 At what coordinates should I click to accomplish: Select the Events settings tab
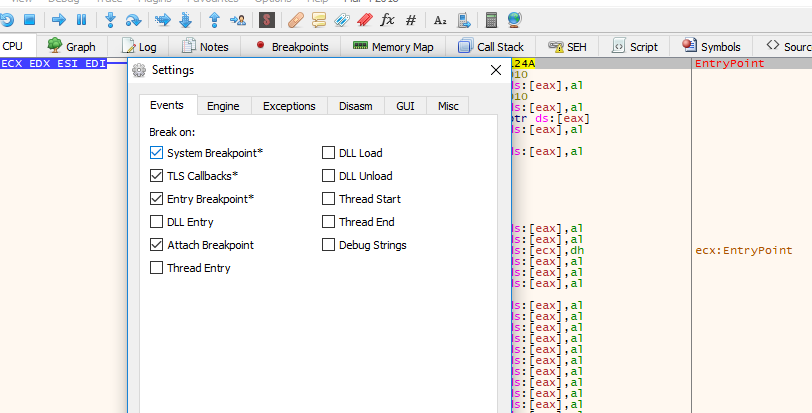coord(167,105)
